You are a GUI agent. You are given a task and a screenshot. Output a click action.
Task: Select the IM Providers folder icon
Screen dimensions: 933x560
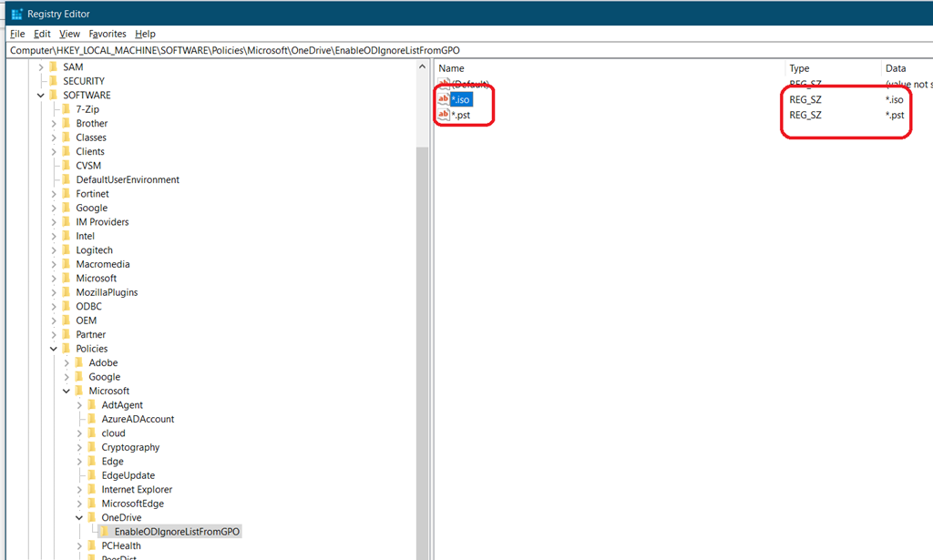tap(67, 222)
